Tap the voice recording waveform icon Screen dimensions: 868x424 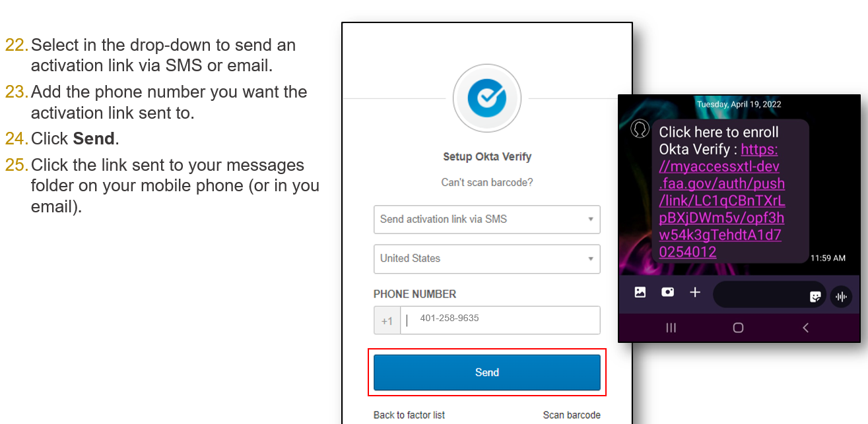[x=841, y=296]
